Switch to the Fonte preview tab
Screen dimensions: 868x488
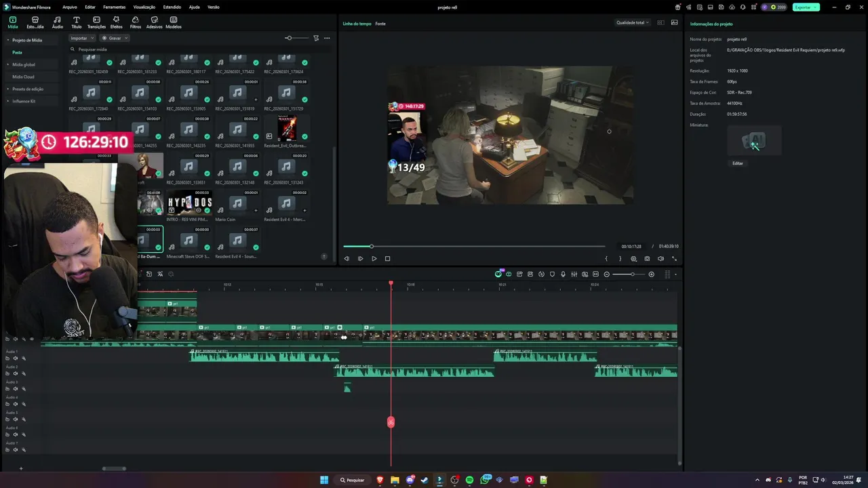click(x=380, y=23)
